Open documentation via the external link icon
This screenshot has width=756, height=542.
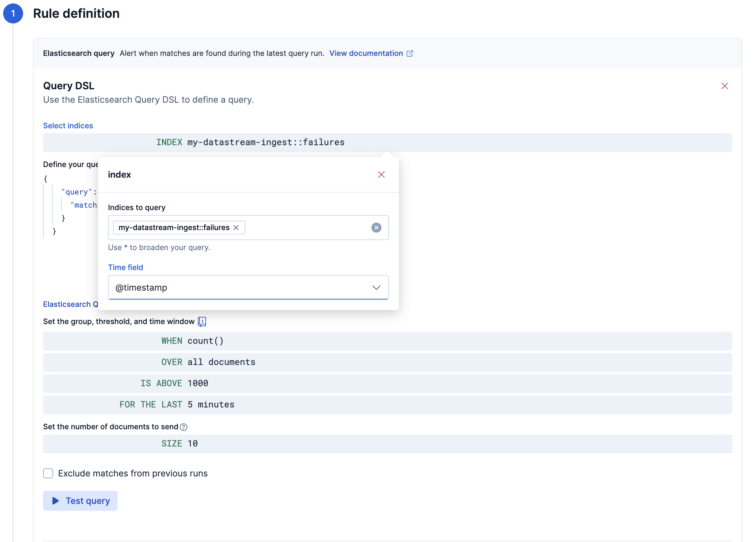[x=410, y=53]
